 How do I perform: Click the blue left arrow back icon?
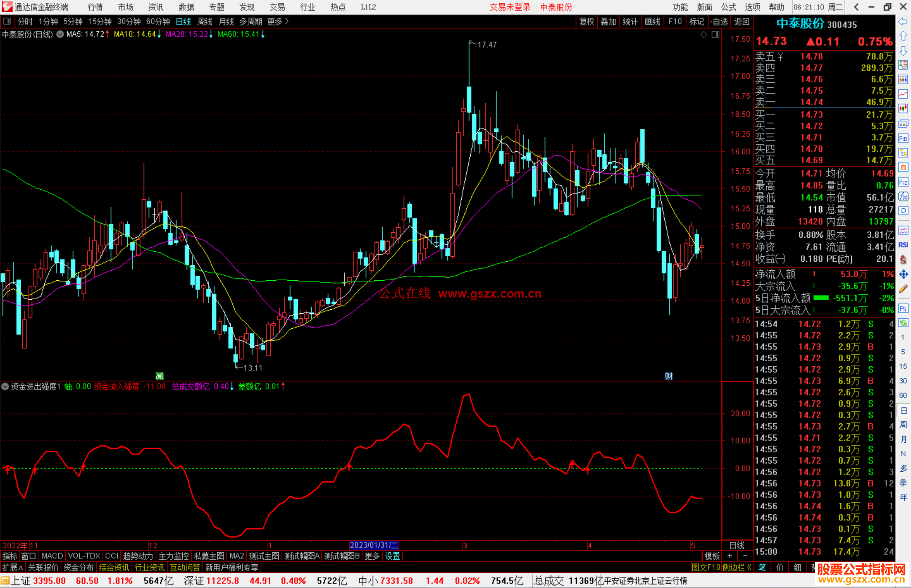click(903, 21)
